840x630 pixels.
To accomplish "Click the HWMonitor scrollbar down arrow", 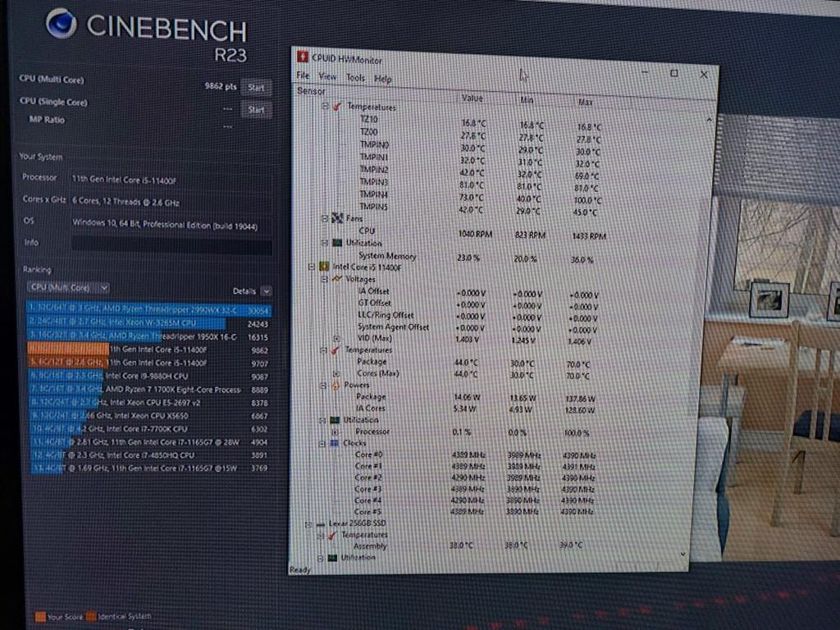I will point(683,554).
